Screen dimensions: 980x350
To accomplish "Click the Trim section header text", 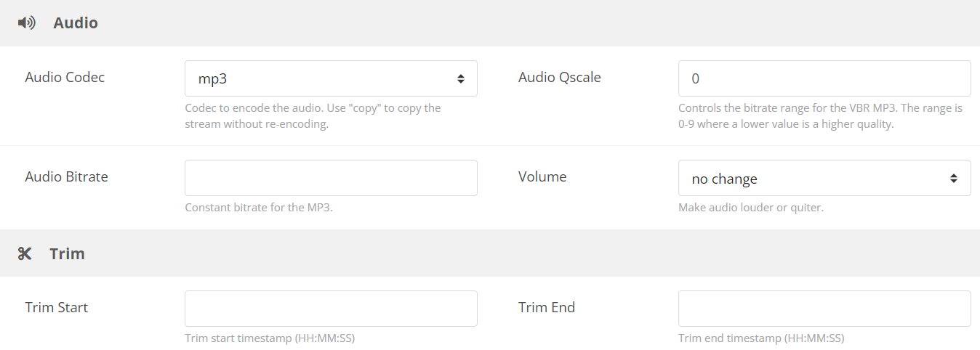I will 68,253.
